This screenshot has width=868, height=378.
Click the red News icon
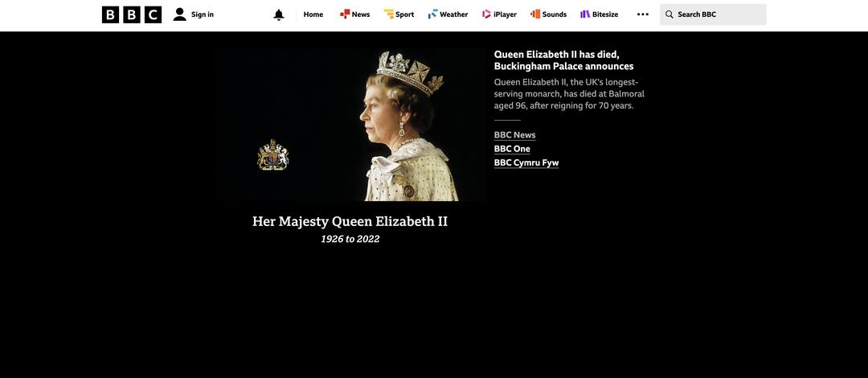pos(345,14)
